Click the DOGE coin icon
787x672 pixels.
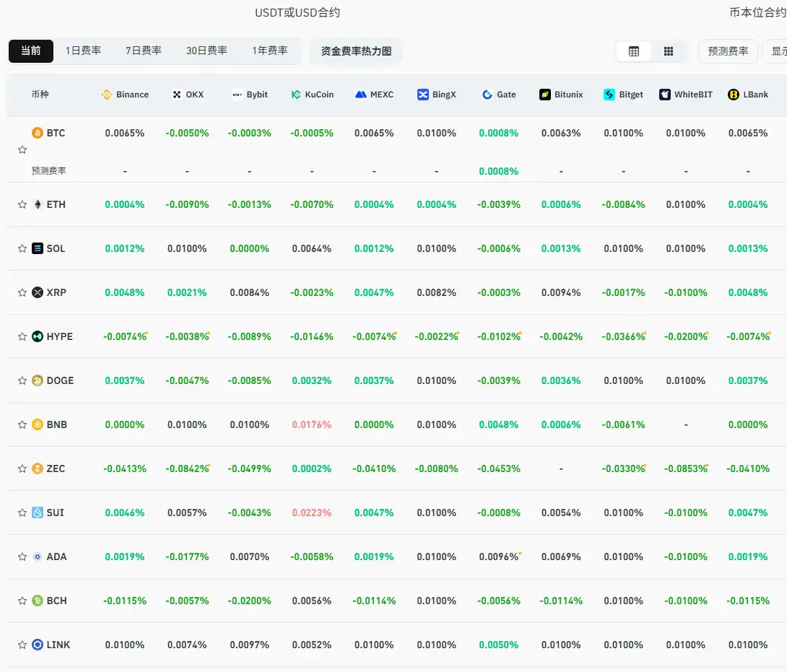38,380
